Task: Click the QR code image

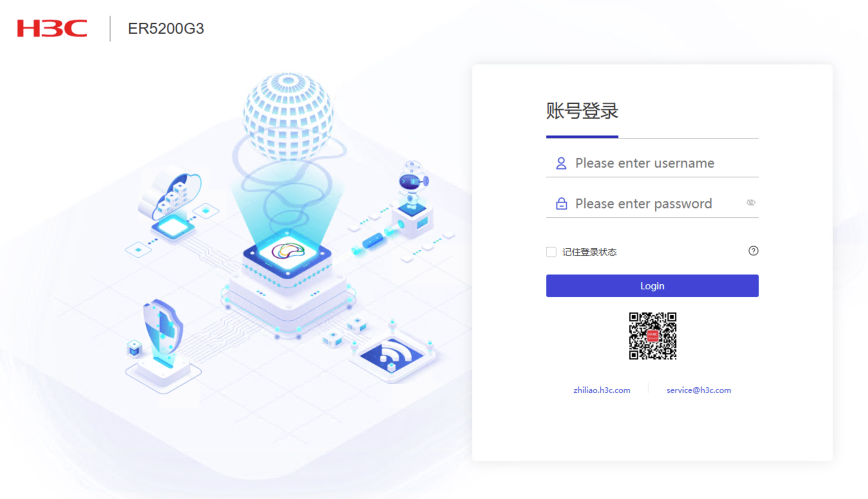Action: coord(652,336)
